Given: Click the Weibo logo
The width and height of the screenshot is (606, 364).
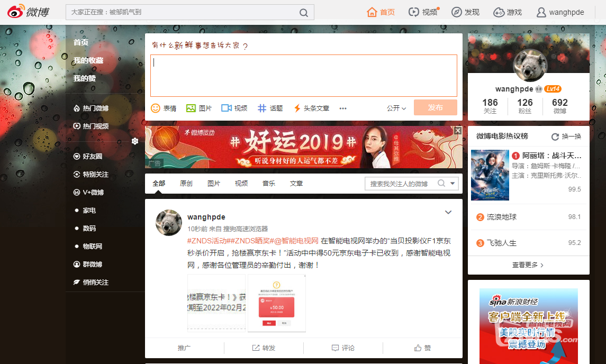Looking at the screenshot, I should (x=28, y=12).
